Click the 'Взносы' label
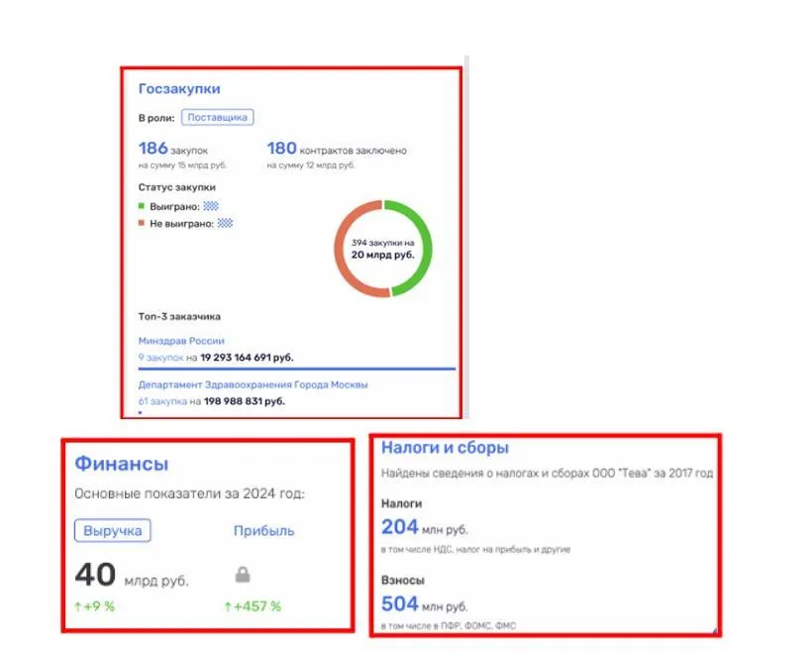The height and width of the screenshot is (651, 812). [403, 581]
